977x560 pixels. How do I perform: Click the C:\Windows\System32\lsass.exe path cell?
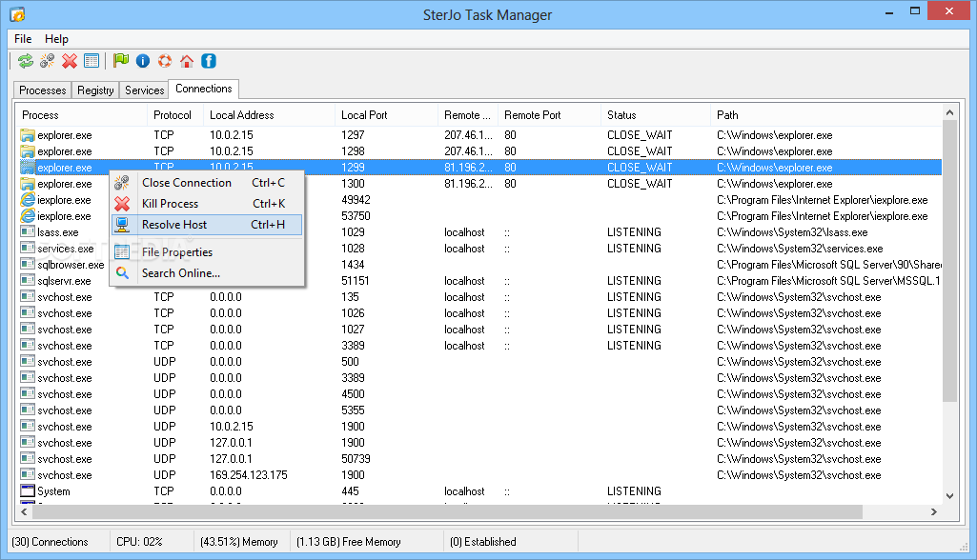[792, 232]
